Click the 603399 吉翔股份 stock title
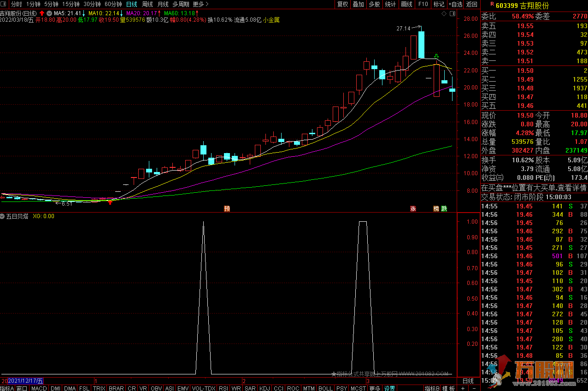 coord(522,6)
